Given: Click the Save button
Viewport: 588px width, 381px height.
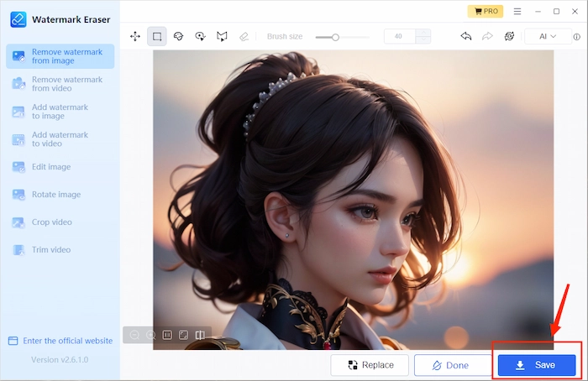Looking at the screenshot, I should (536, 365).
